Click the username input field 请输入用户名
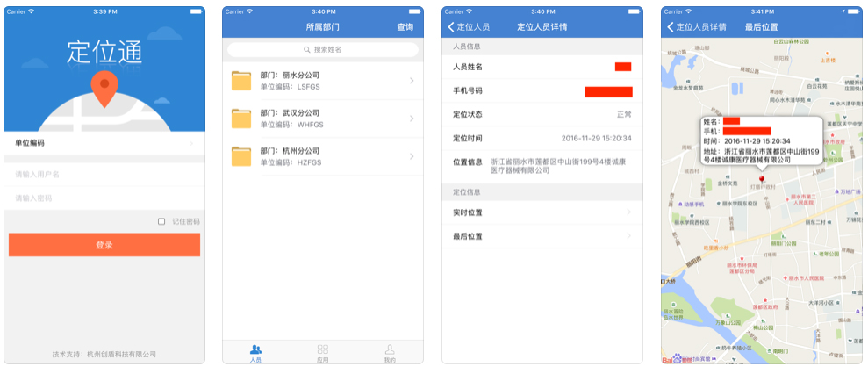The height and width of the screenshot is (374, 868). click(104, 174)
